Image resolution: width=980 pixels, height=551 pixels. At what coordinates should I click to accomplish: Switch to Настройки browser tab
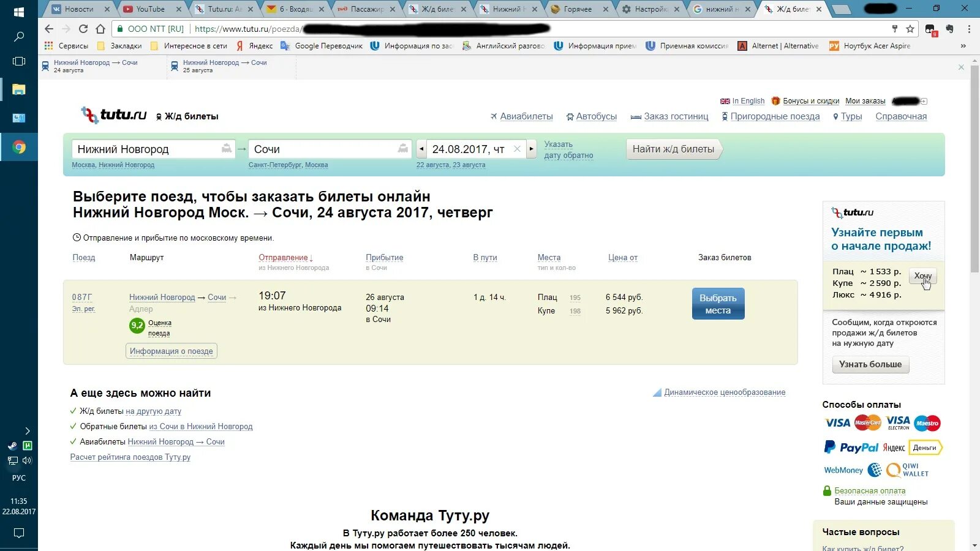tap(650, 9)
